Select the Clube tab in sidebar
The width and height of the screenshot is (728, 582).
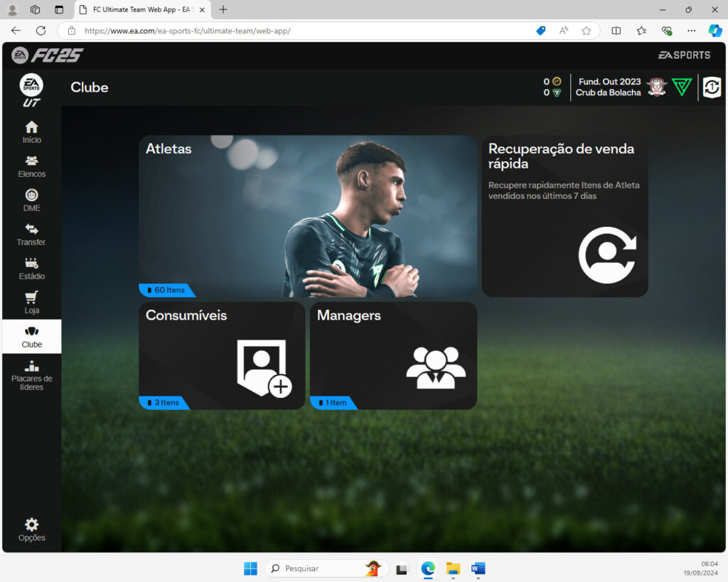click(31, 337)
